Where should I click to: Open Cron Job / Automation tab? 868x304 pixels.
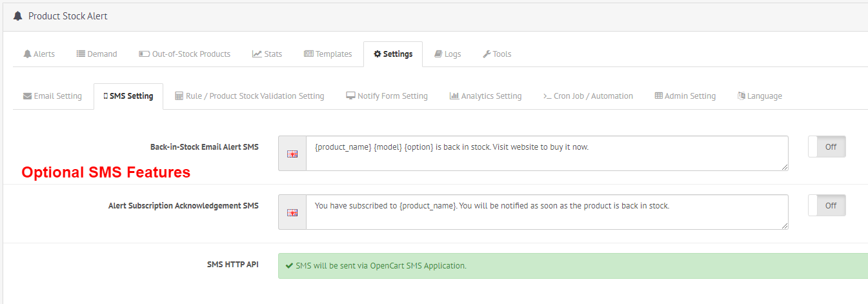click(x=589, y=96)
